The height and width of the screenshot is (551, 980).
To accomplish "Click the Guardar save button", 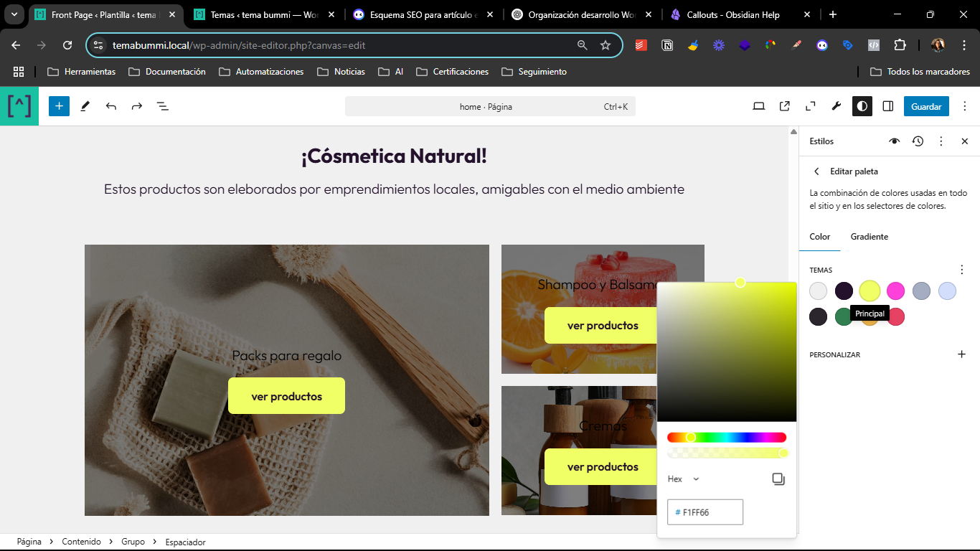I will coord(925,106).
